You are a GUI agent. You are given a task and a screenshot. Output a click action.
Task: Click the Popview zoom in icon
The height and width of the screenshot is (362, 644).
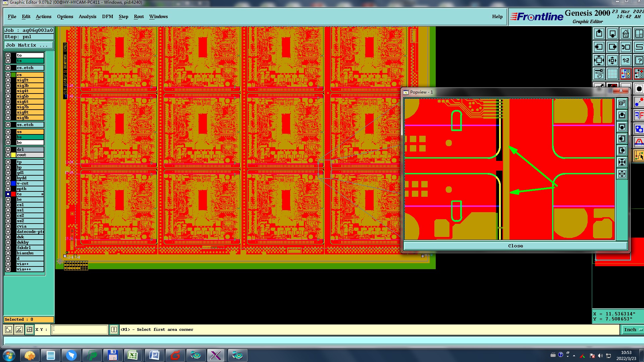point(622,162)
